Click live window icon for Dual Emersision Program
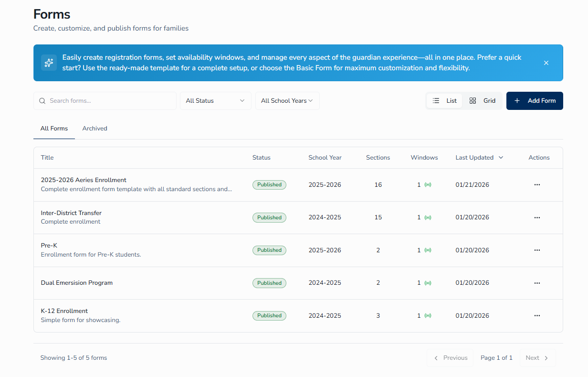This screenshot has width=588, height=377. click(428, 283)
